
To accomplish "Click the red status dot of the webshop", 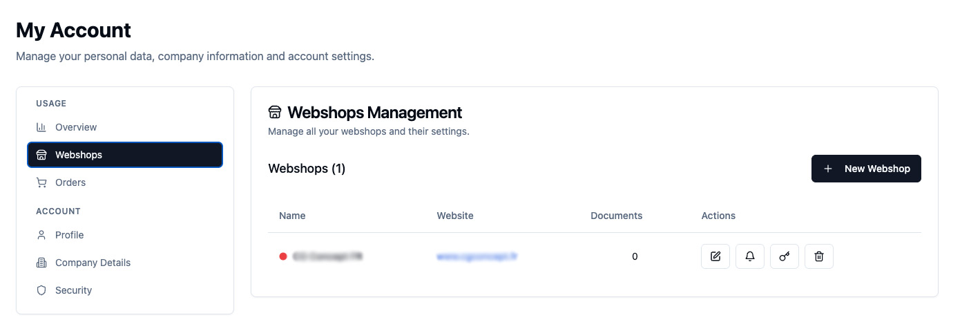I will [x=282, y=256].
